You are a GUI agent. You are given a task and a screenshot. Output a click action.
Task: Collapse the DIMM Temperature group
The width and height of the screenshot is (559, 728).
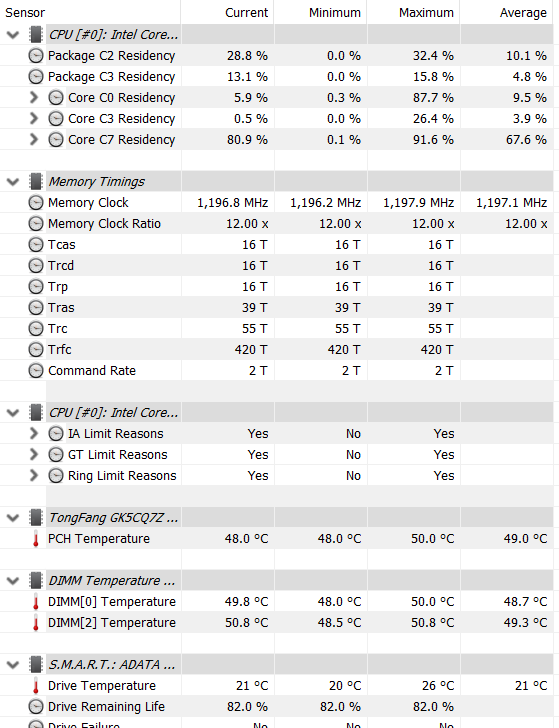[13, 580]
